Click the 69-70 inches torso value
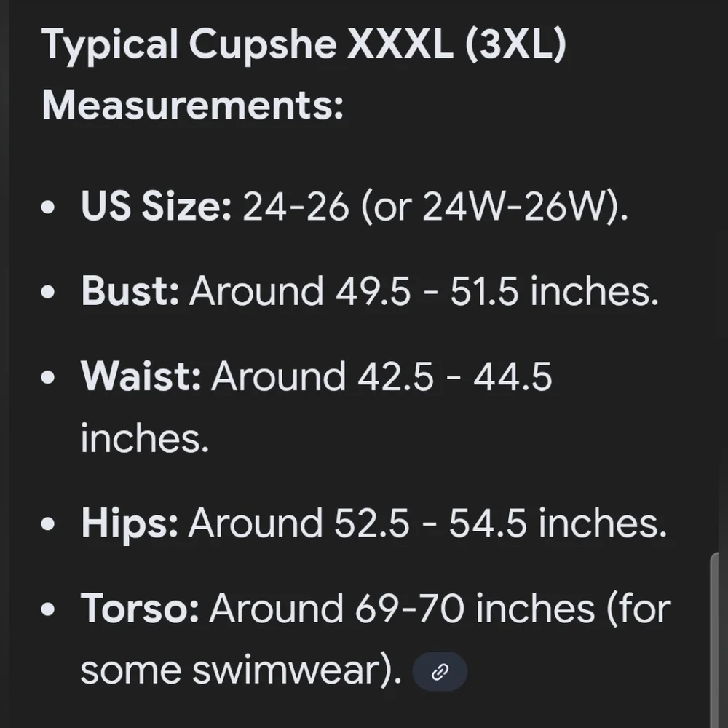This screenshot has width=728, height=728. click(475, 609)
